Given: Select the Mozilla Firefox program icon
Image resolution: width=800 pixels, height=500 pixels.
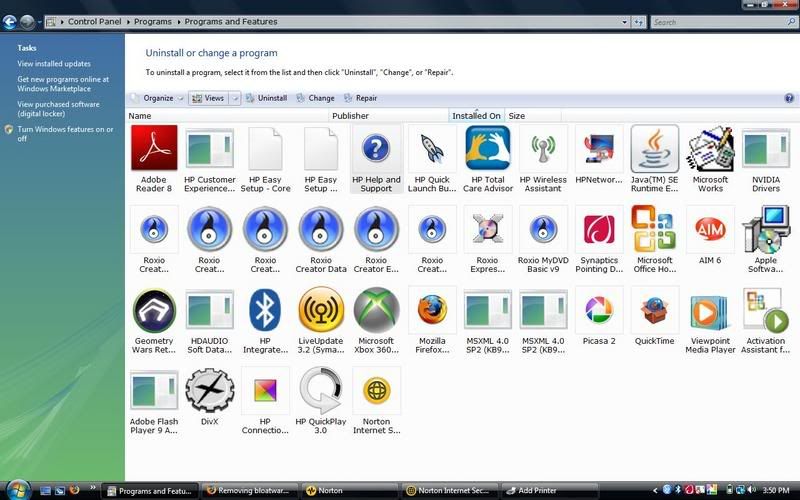Looking at the screenshot, I should (432, 310).
